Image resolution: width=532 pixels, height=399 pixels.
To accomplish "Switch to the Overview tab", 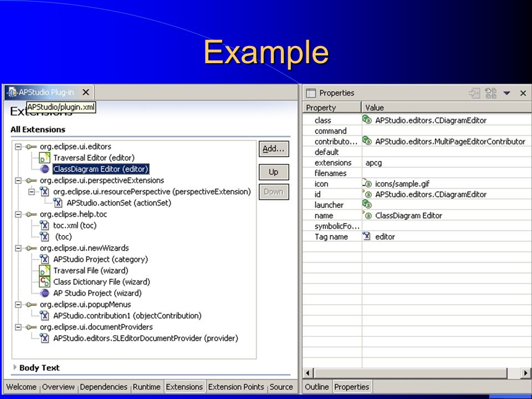I will [x=58, y=387].
